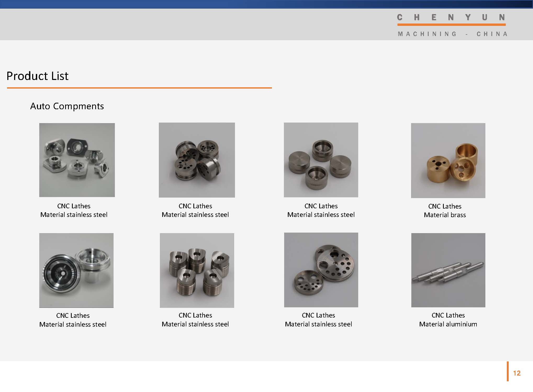Click 'Material stainless steel' under the flanged fittings photo

[74, 215]
